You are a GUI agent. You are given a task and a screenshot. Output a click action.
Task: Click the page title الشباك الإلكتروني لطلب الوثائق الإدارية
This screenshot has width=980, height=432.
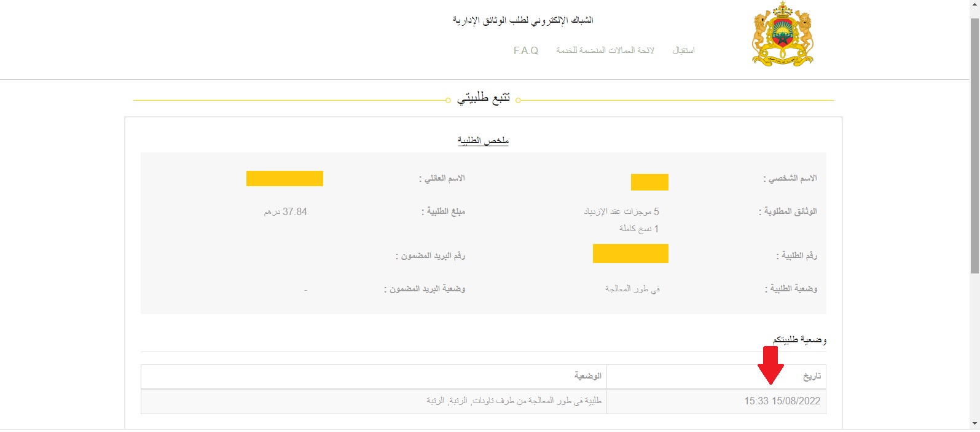pos(523,20)
